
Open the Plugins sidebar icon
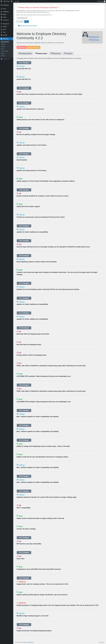(1, 26)
